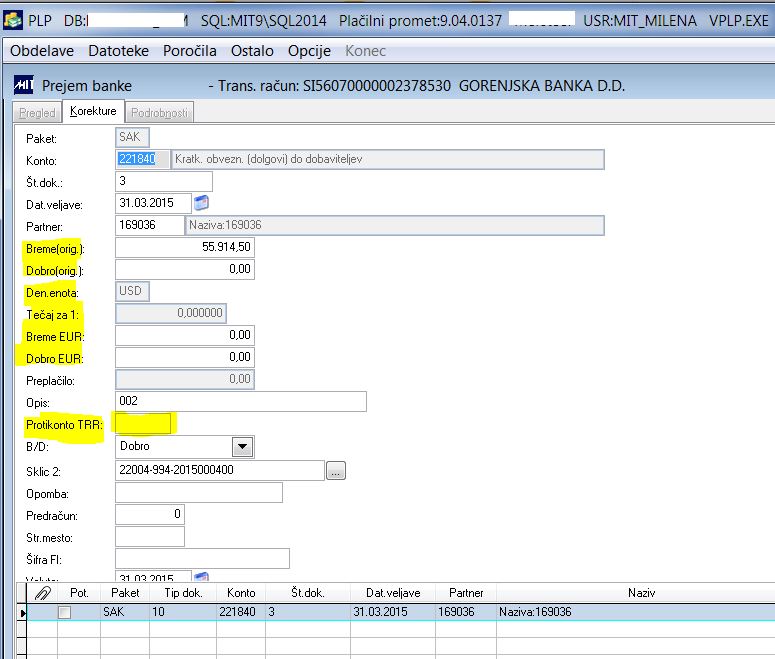Open Sklic 2 lookup ellipsis button
The image size is (775, 659).
336,471
